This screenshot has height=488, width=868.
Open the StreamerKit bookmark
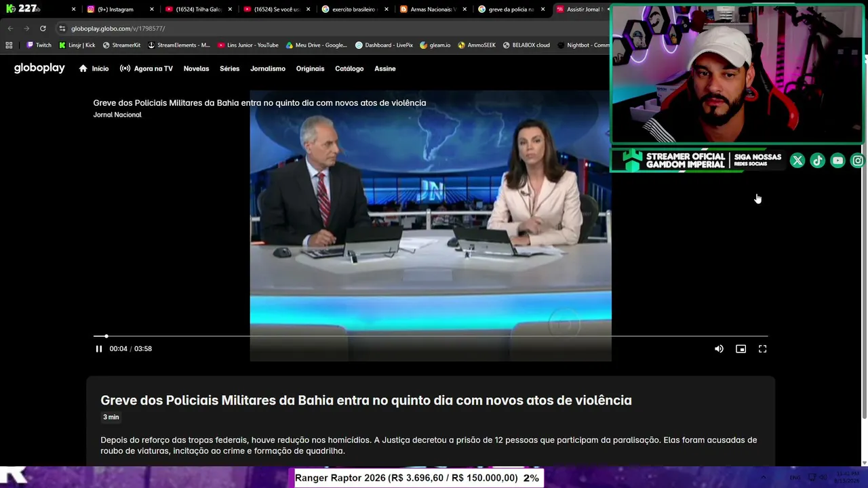click(x=121, y=45)
